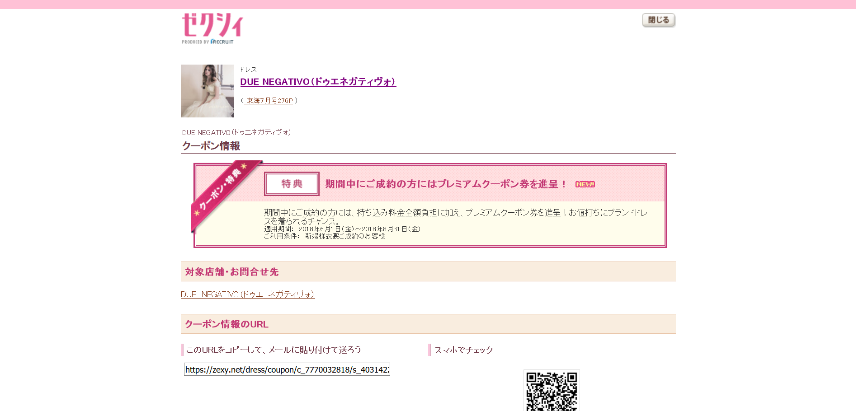Click the coupon headline starting 期間中にご成約の方には
Screen dimensions: 868x411
pos(445,184)
